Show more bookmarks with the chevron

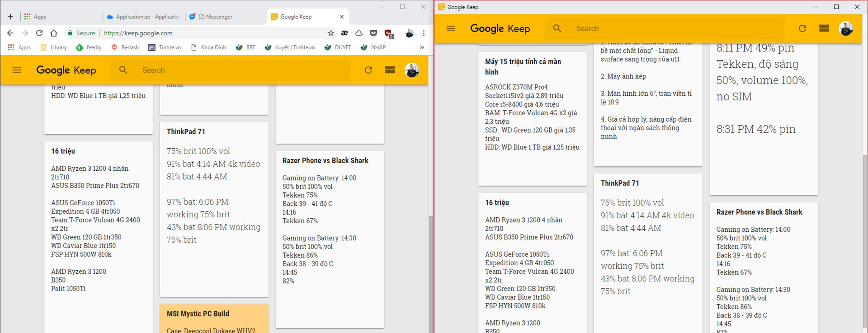(x=422, y=47)
